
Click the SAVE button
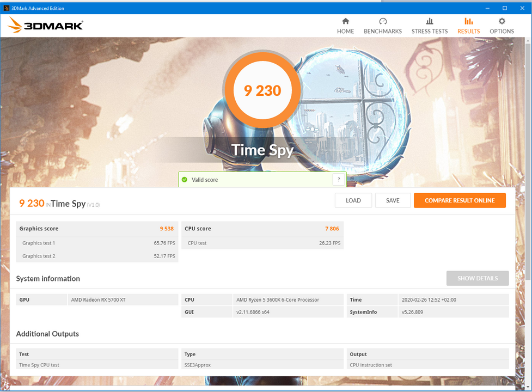[x=393, y=200]
